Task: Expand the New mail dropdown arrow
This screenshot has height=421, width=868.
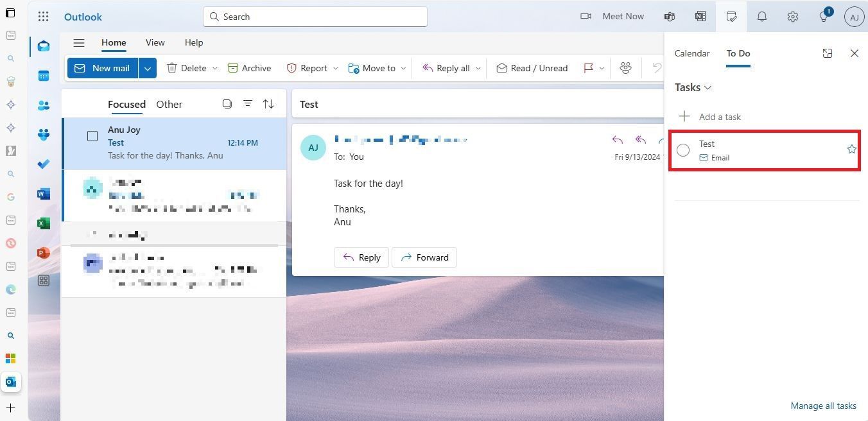Action: pos(148,68)
